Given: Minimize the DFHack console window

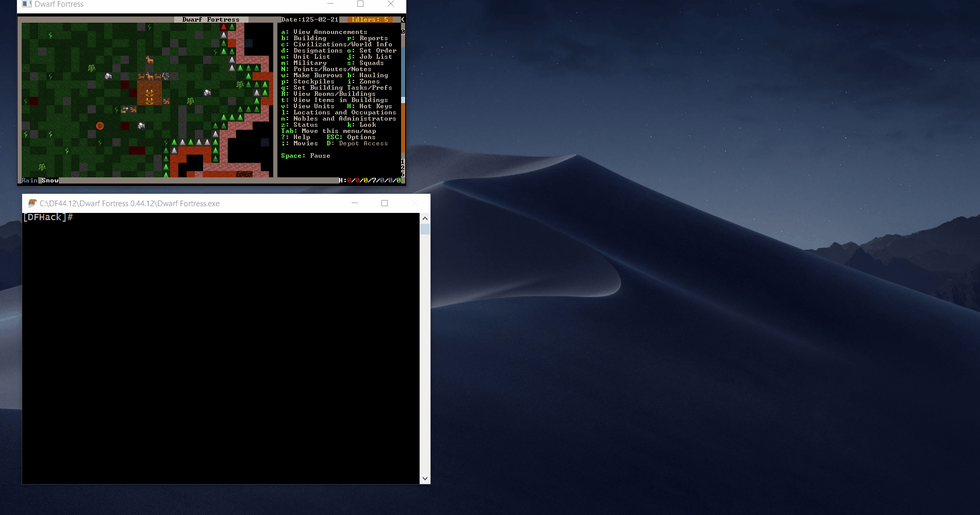Looking at the screenshot, I should [x=355, y=203].
